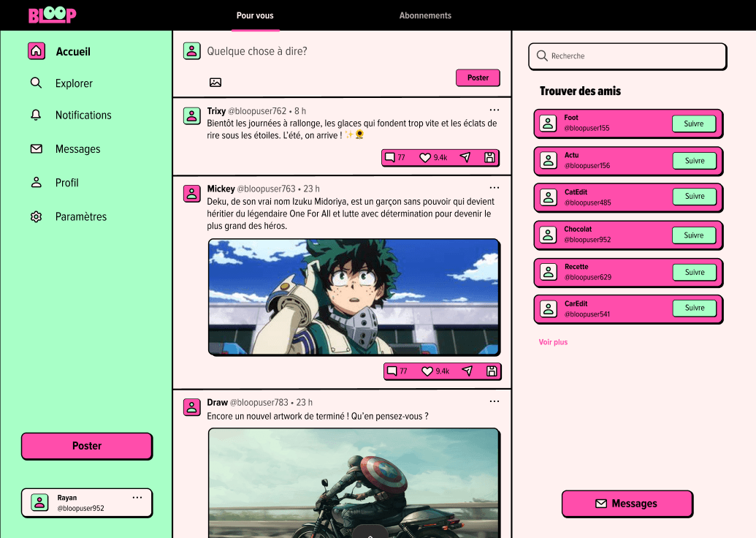Click the Voir plus link

(x=553, y=342)
